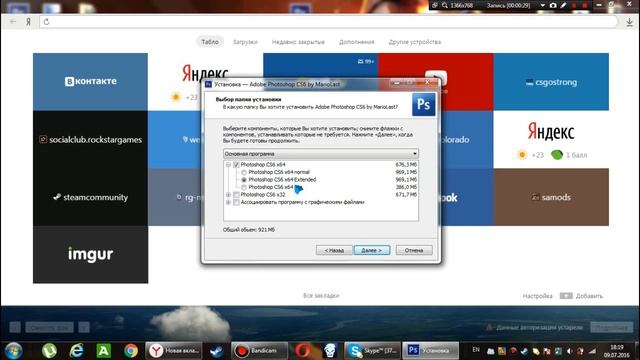Image resolution: width=640 pixels, height=360 pixels.
Task: Open the Другие устройства tab
Action: click(415, 42)
